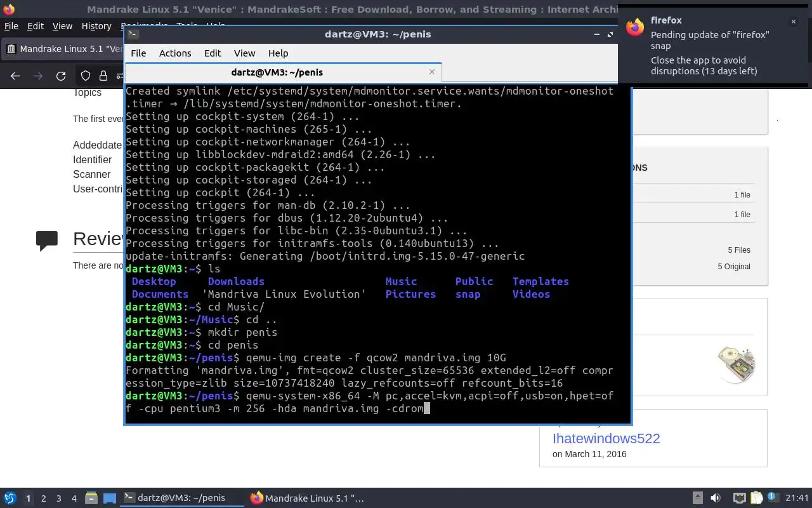Select the dartz@VM3 terminal tab
The height and width of the screenshot is (508, 812).
click(x=283, y=72)
